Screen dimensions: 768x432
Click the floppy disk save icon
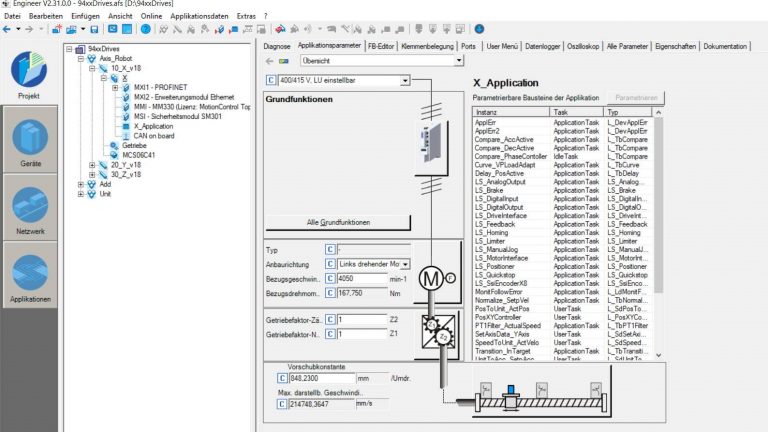click(x=95, y=29)
